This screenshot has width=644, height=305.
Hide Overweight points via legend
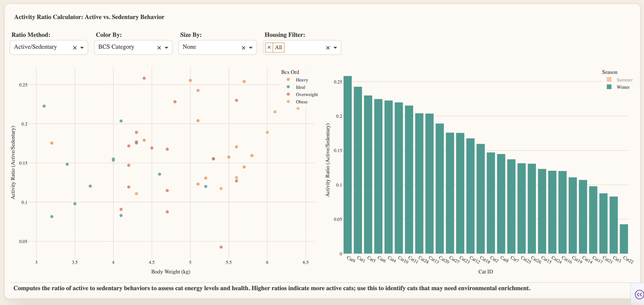click(306, 94)
